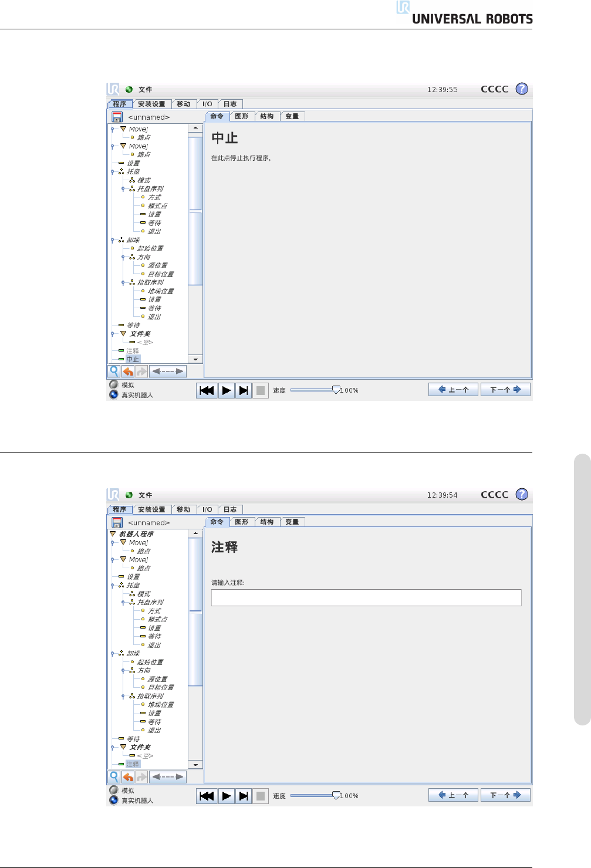Open help icon in upper screenshot
Image resolution: width=591 pixels, height=868 pixels.
click(x=522, y=89)
